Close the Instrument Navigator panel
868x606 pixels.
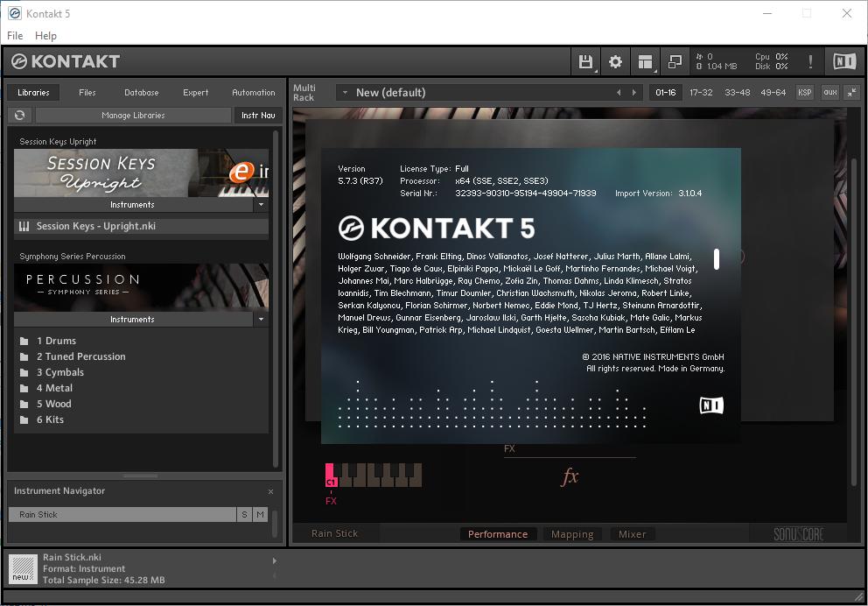point(270,491)
